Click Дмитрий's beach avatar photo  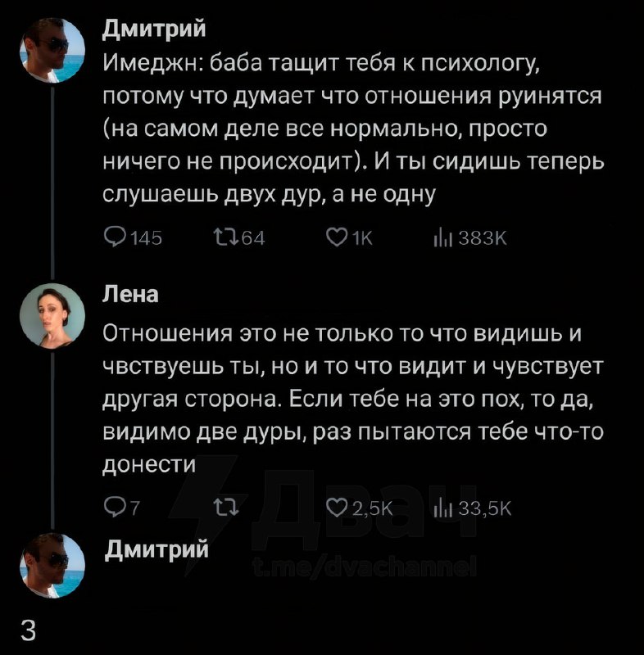tap(51, 51)
